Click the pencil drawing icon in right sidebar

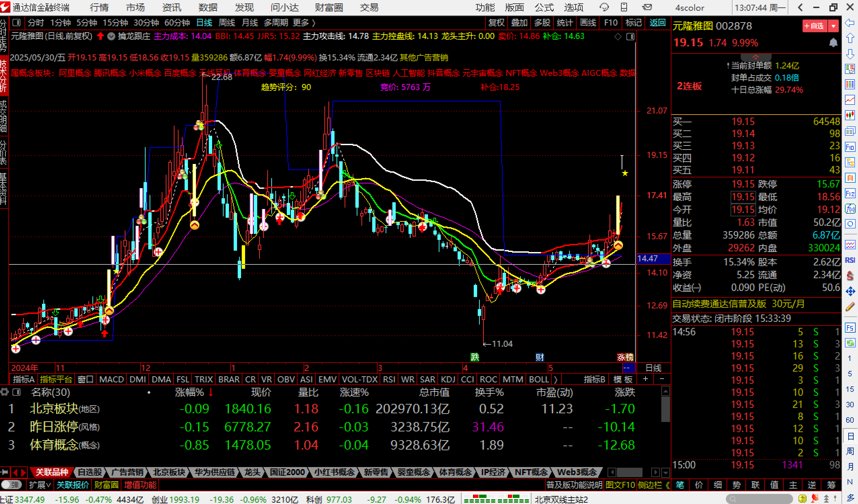pos(850,307)
